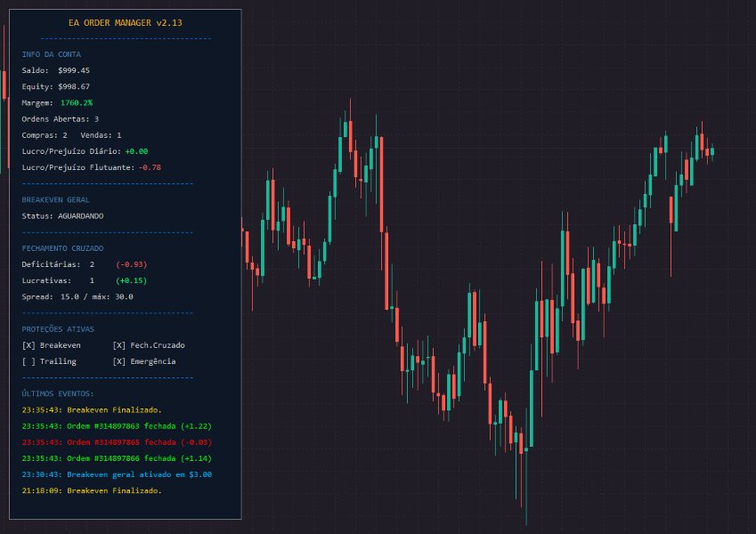Viewport: 756px width, 534px height.
Task: Click the EA ORDER MANAGER v2.13 title
Action: coord(125,22)
